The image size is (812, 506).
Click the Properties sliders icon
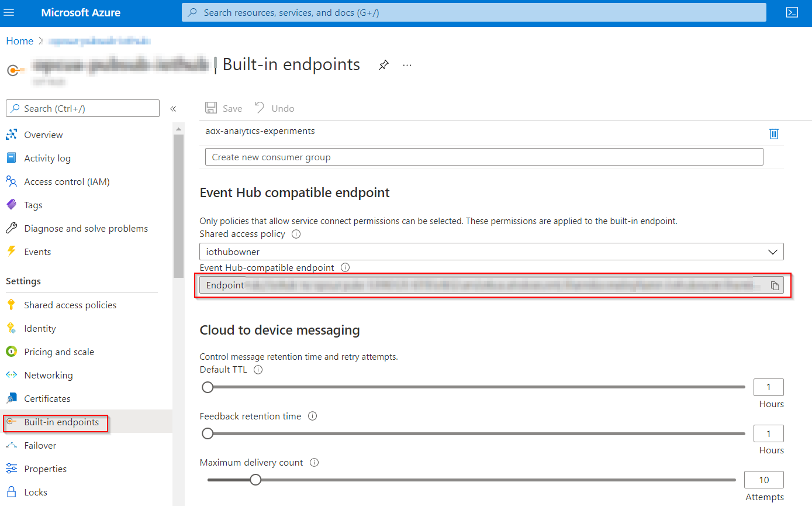click(x=11, y=469)
